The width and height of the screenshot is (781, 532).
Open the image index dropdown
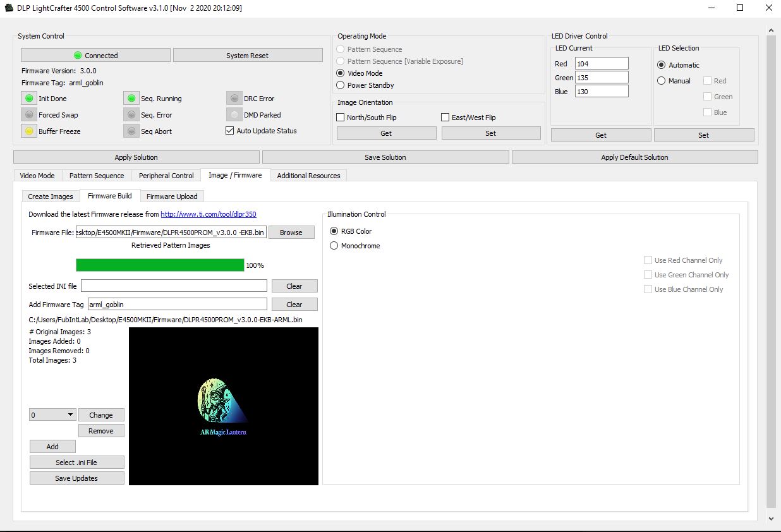click(x=53, y=414)
